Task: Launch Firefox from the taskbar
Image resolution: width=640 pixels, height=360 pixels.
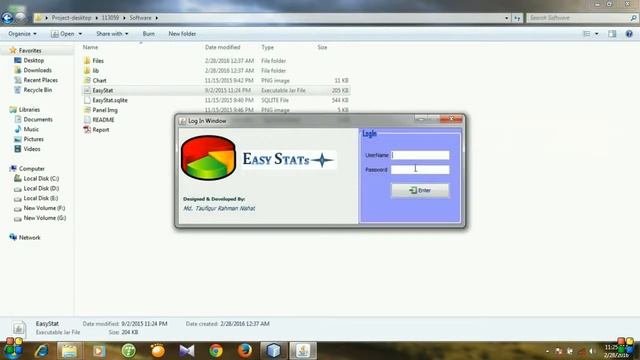Action: pyautogui.click(x=245, y=351)
